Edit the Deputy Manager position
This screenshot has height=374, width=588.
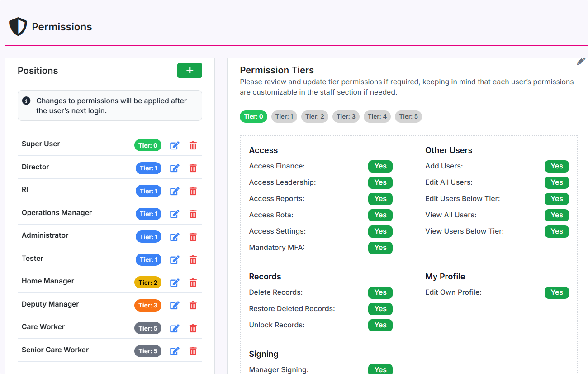[175, 305]
